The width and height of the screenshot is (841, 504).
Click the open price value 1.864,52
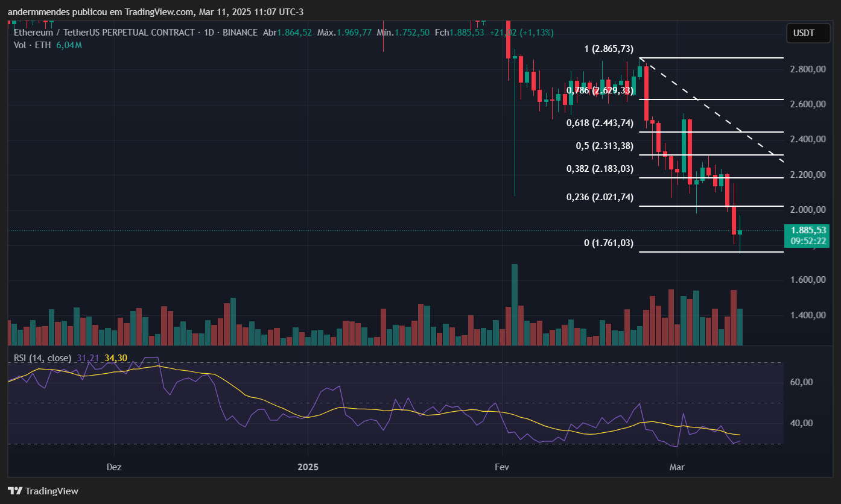(294, 32)
